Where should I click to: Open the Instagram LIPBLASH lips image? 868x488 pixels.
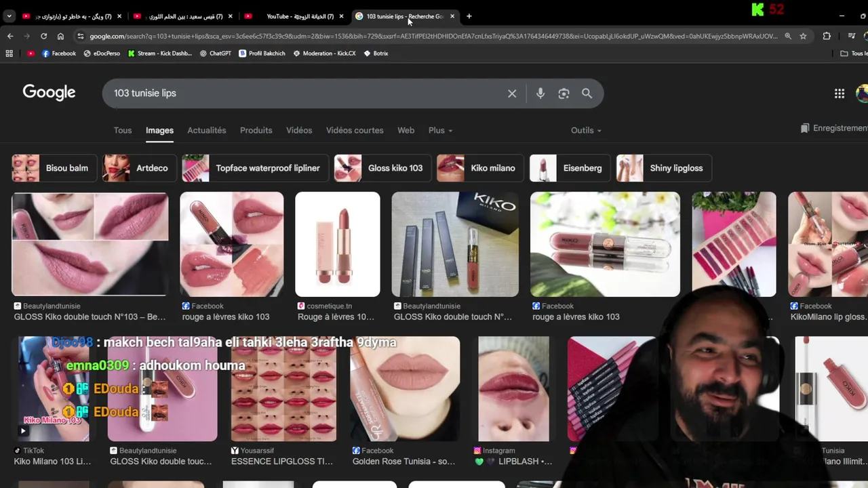pos(513,389)
